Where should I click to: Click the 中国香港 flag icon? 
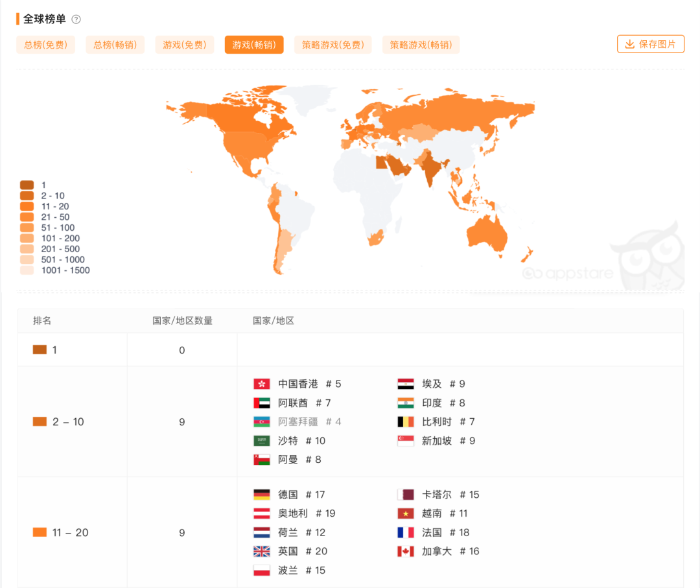261,384
